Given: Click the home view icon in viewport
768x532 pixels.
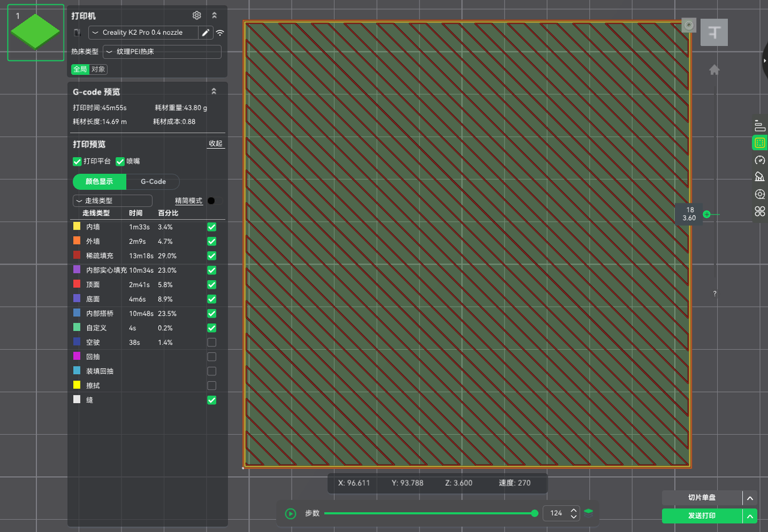Looking at the screenshot, I should click(x=714, y=70).
